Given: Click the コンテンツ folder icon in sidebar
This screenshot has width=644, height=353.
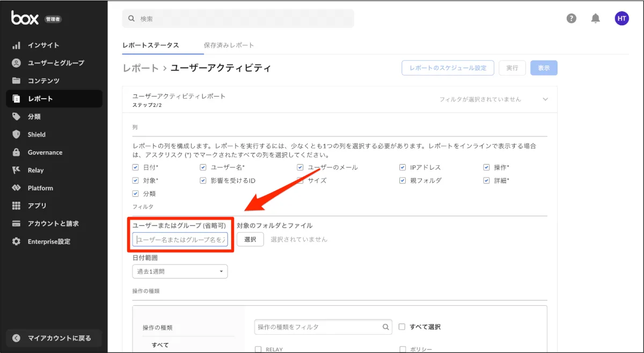Looking at the screenshot, I should (17, 81).
